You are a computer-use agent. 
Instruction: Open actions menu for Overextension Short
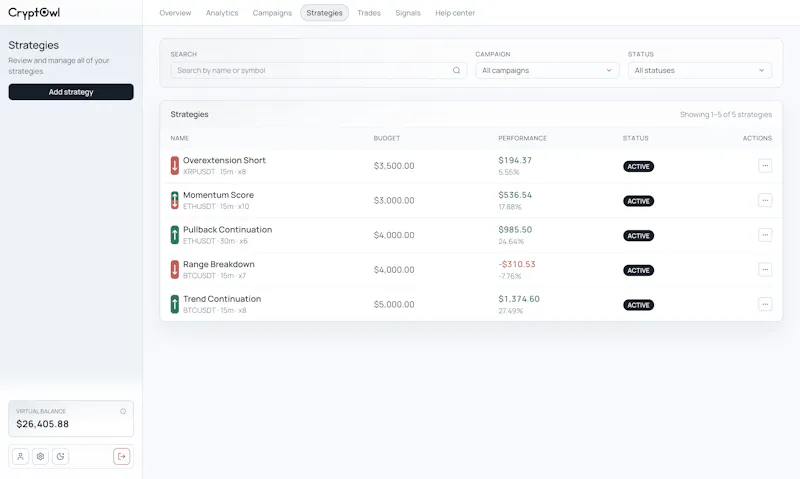click(765, 166)
